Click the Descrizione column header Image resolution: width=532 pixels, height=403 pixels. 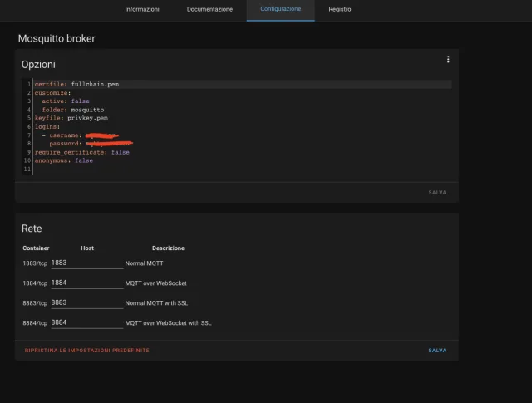pyautogui.click(x=168, y=248)
